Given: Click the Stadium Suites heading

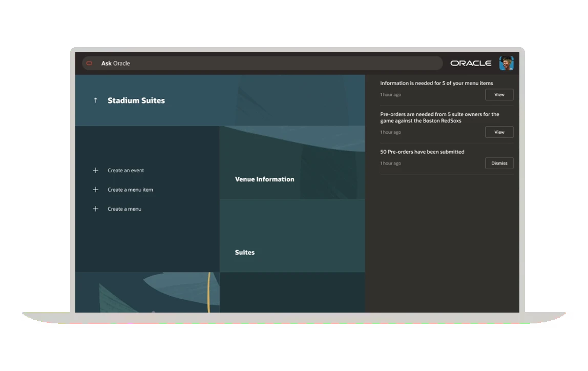Looking at the screenshot, I should [x=136, y=100].
